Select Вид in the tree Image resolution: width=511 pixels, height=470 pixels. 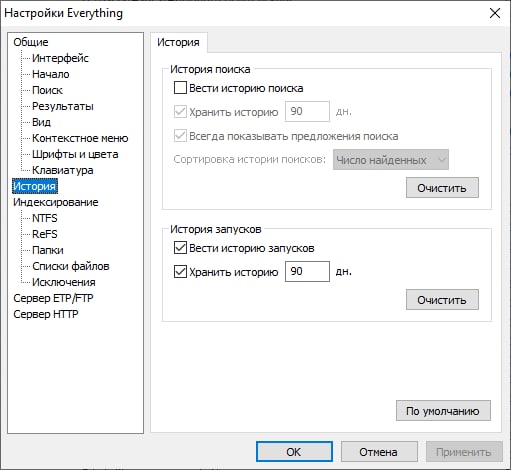point(41,122)
